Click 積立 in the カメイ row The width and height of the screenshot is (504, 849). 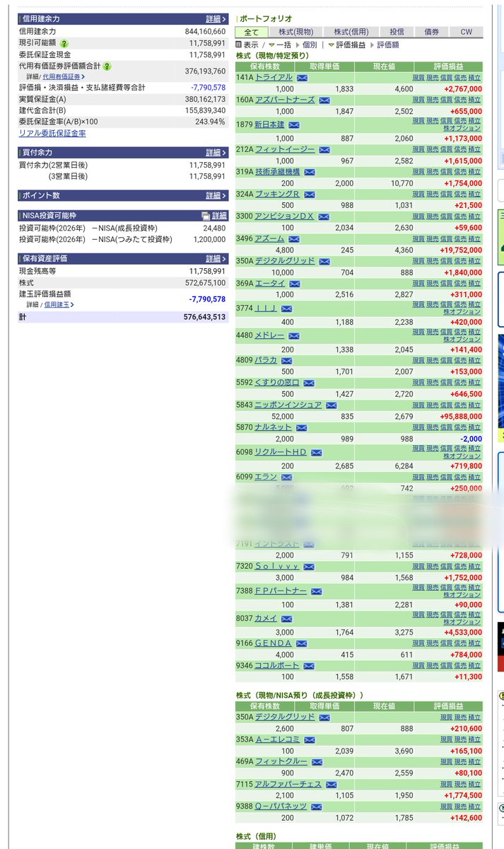click(x=474, y=616)
